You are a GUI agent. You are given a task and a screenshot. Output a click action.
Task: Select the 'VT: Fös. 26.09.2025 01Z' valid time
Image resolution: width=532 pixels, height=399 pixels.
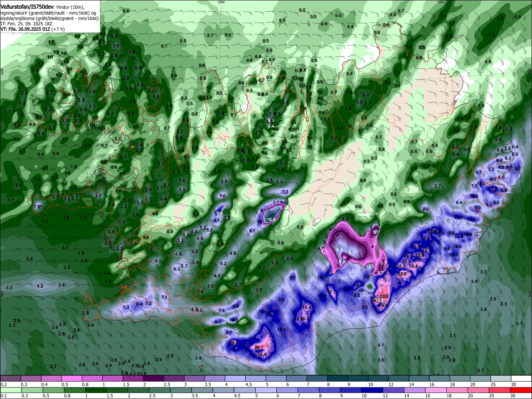pyautogui.click(x=25, y=30)
